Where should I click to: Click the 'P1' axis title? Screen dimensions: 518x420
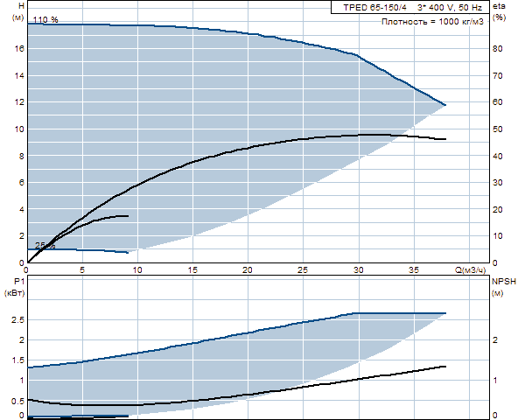click(19, 281)
